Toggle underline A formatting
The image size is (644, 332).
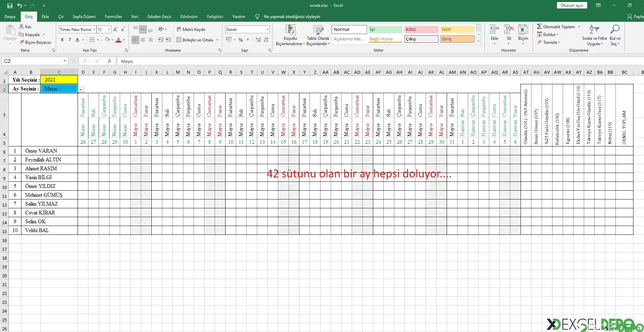[78, 40]
